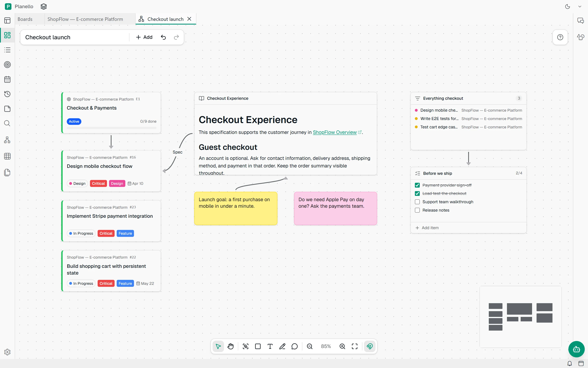
Task: Zoom in on the canvas
Action: point(342,346)
